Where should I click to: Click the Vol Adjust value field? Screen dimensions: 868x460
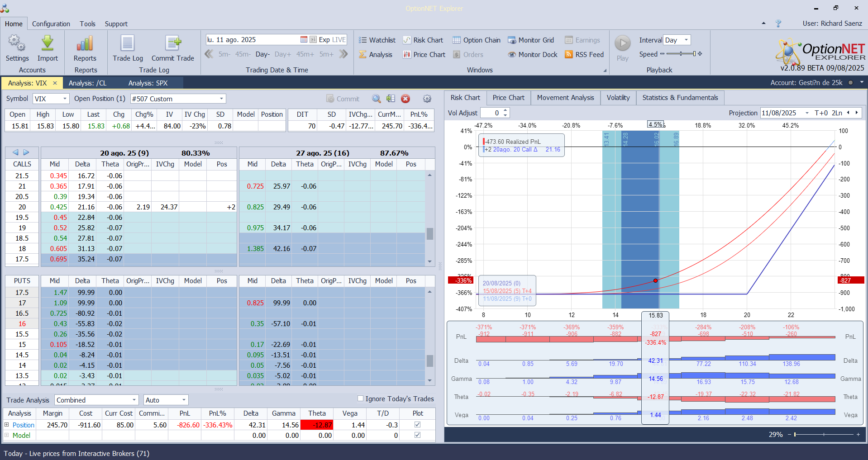(x=491, y=113)
